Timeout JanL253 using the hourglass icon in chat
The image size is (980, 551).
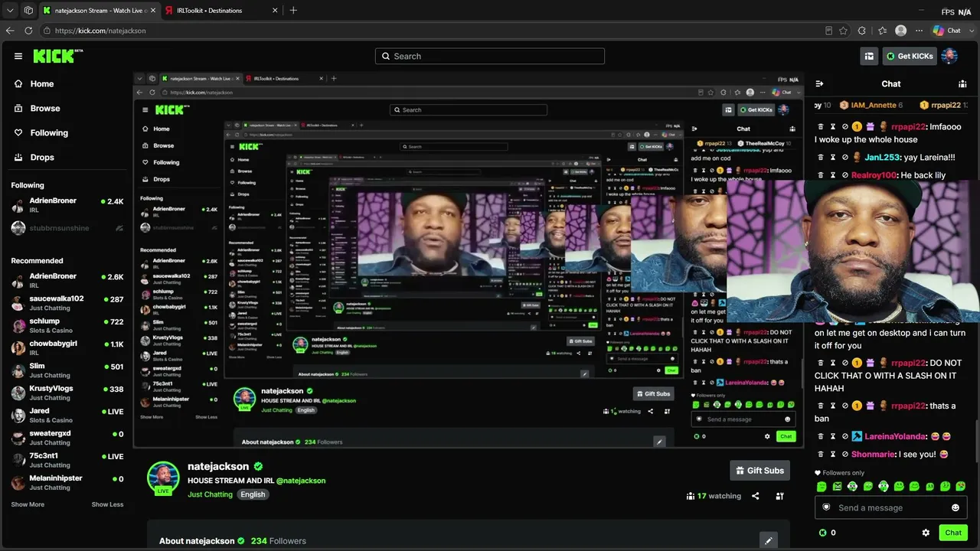click(833, 158)
